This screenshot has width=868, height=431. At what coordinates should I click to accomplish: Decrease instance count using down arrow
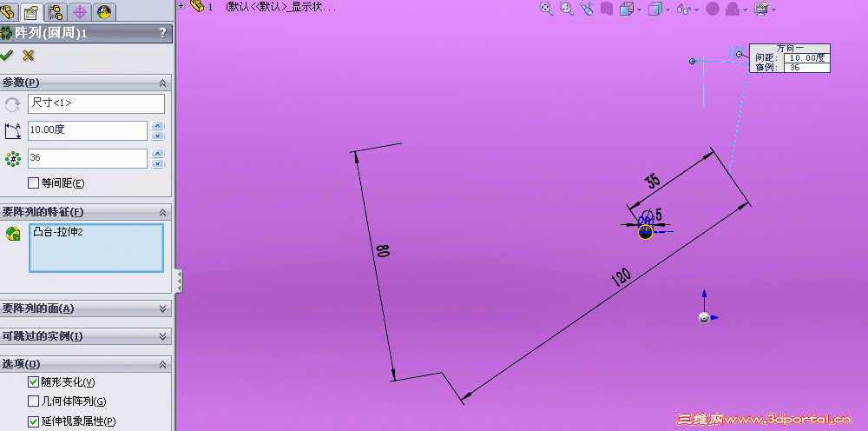pyautogui.click(x=158, y=162)
